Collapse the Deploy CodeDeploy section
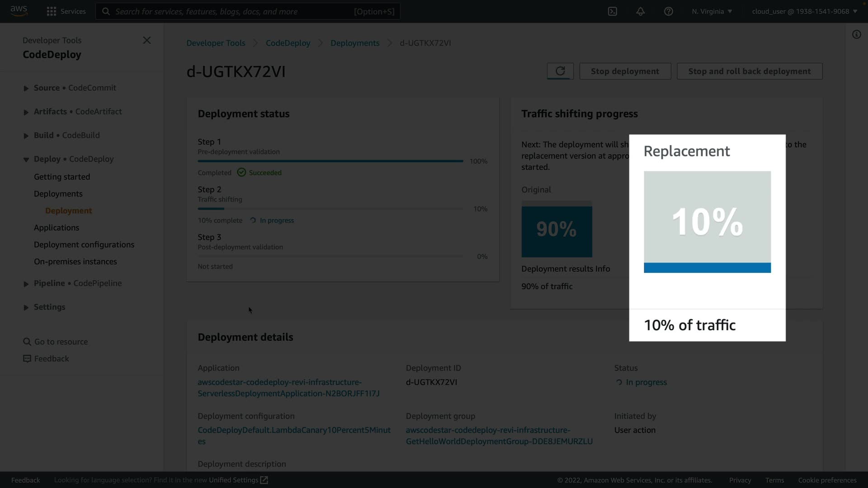This screenshot has height=488, width=868. click(26, 160)
